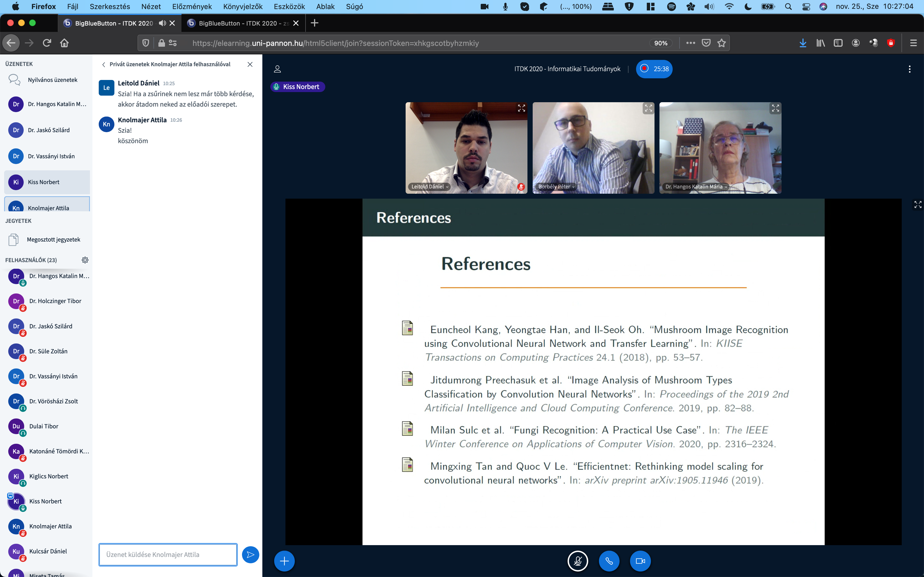Open the three-dot options menu
Viewport: 924px width, 577px height.
909,69
